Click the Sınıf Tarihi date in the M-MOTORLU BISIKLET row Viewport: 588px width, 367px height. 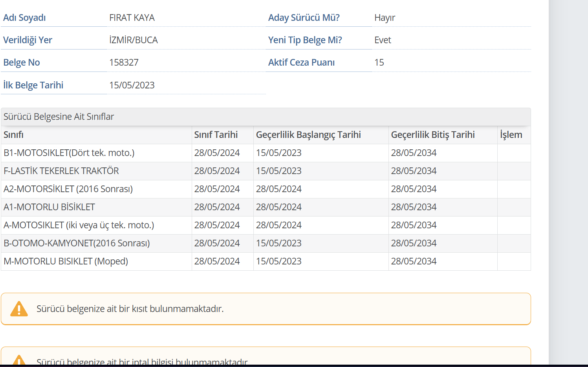217,261
